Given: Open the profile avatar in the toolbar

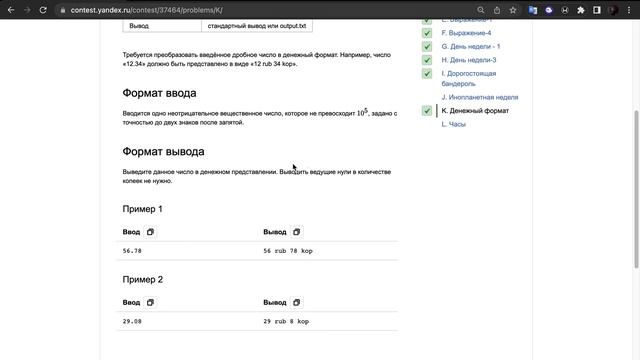Looking at the screenshot, I should coord(613,10).
